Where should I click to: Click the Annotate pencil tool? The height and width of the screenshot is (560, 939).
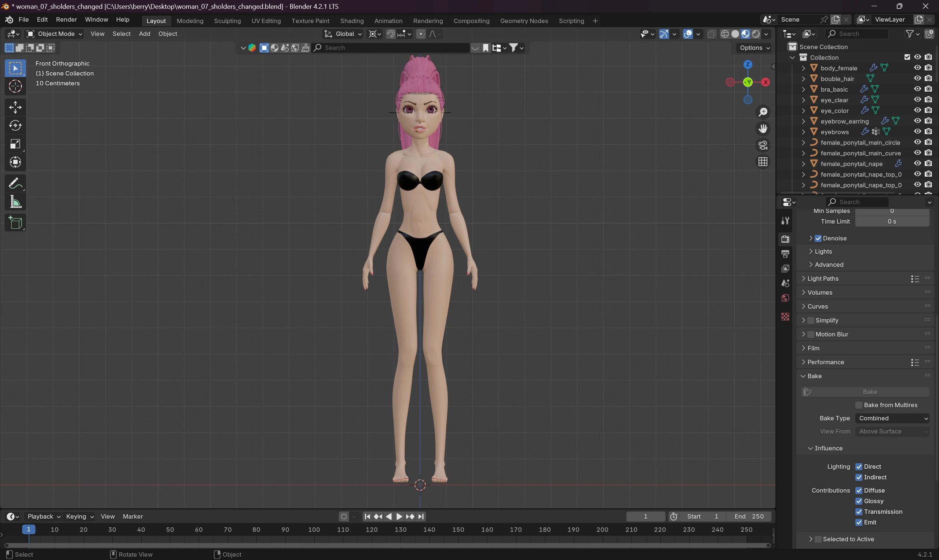[x=15, y=184]
